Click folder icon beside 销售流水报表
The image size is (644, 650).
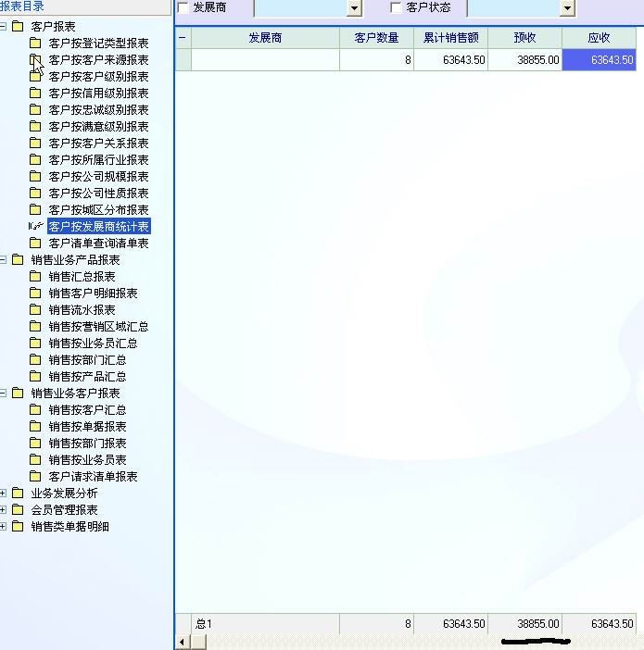[35, 310]
